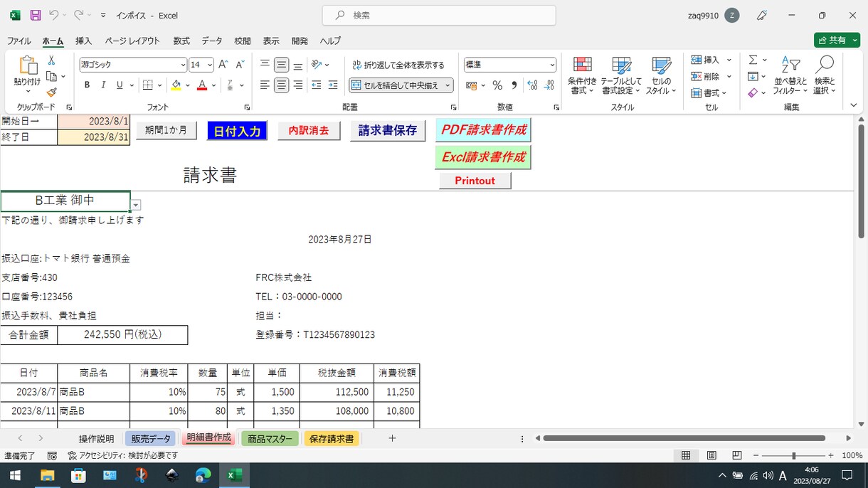Click the 期間1か月 button
Screen dimensions: 868x488
coord(166,130)
